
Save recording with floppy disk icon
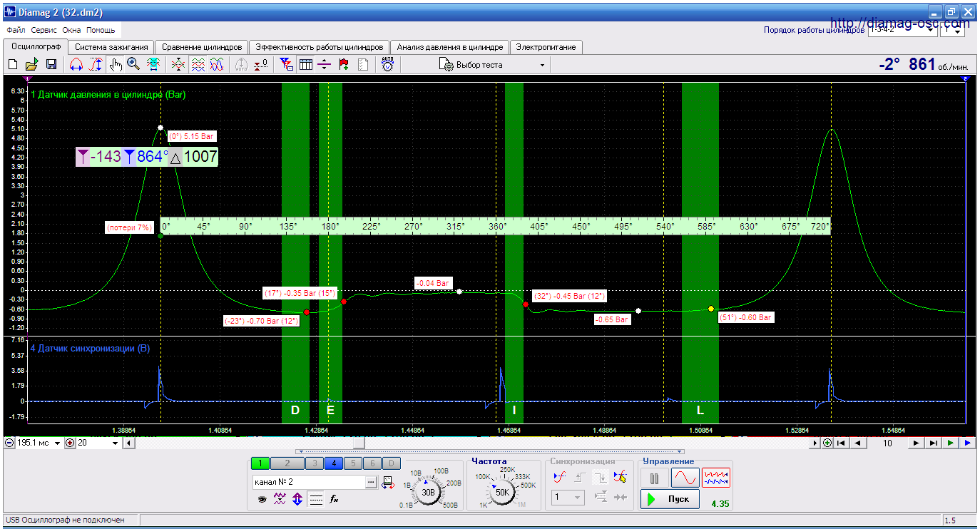click(x=51, y=64)
